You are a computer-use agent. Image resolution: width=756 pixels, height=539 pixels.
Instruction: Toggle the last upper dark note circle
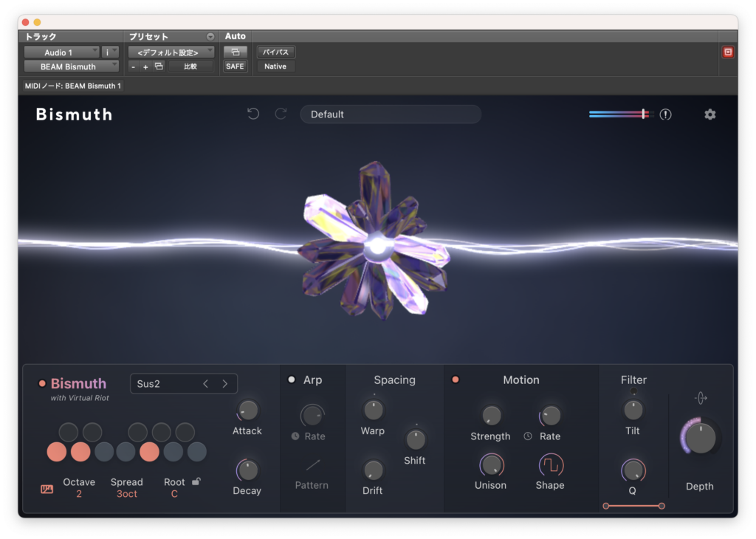click(185, 432)
